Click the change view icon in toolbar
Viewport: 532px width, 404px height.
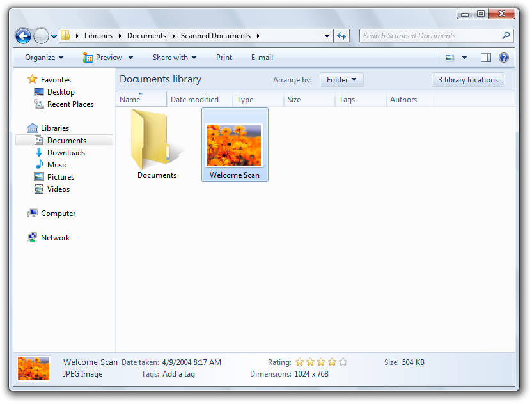(450, 58)
